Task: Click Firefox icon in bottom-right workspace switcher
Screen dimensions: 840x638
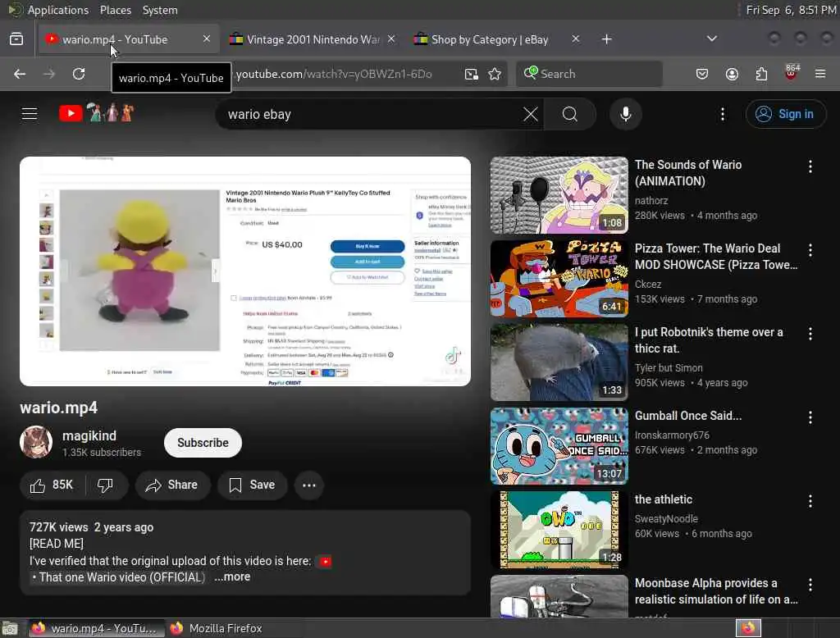Action: click(x=748, y=628)
